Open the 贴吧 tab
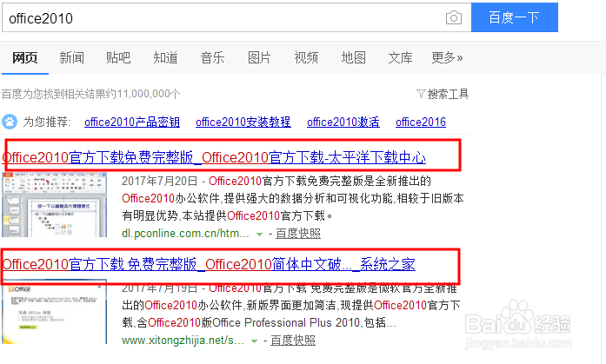The height and width of the screenshot is (364, 606). (118, 58)
